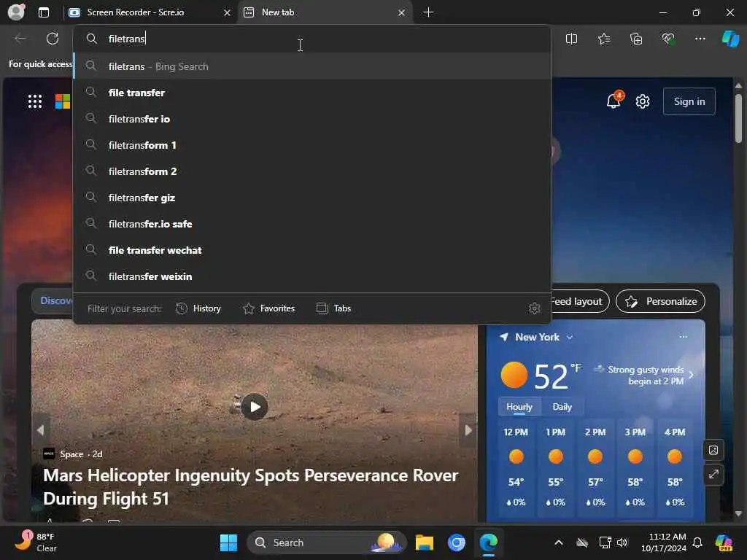Image resolution: width=747 pixels, height=560 pixels.
Task: Close the Screen Recorder tab
Action: tap(228, 13)
